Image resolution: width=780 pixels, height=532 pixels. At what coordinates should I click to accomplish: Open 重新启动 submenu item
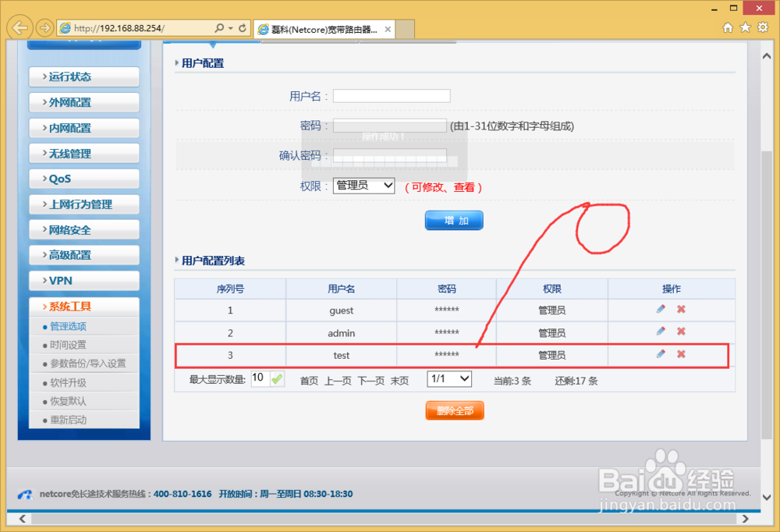(68, 420)
